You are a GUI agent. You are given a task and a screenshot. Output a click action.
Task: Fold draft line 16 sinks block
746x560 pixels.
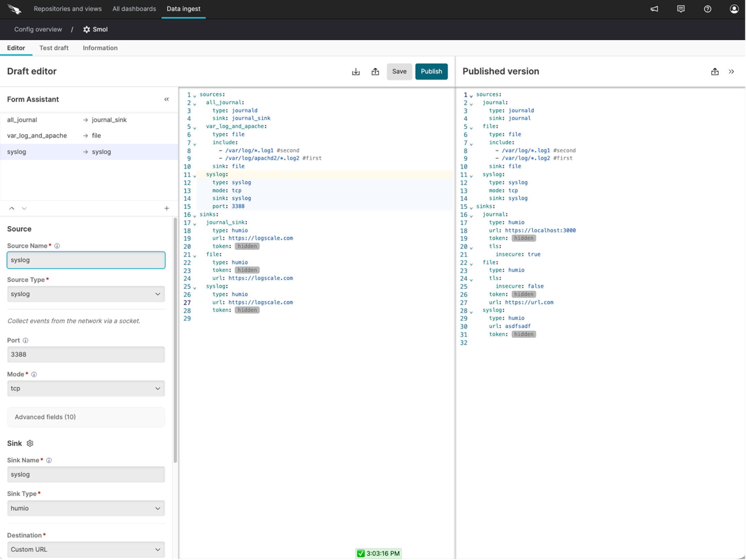195,216
